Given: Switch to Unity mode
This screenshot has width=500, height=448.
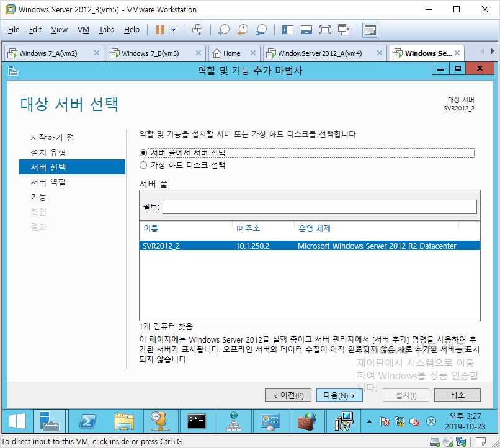Looking at the screenshot, I should point(344,30).
